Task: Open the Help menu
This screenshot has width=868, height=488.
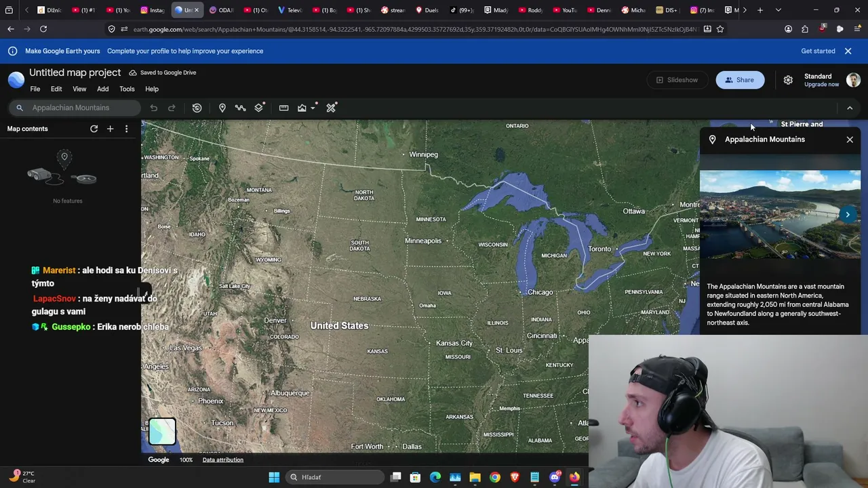Action: click(152, 89)
